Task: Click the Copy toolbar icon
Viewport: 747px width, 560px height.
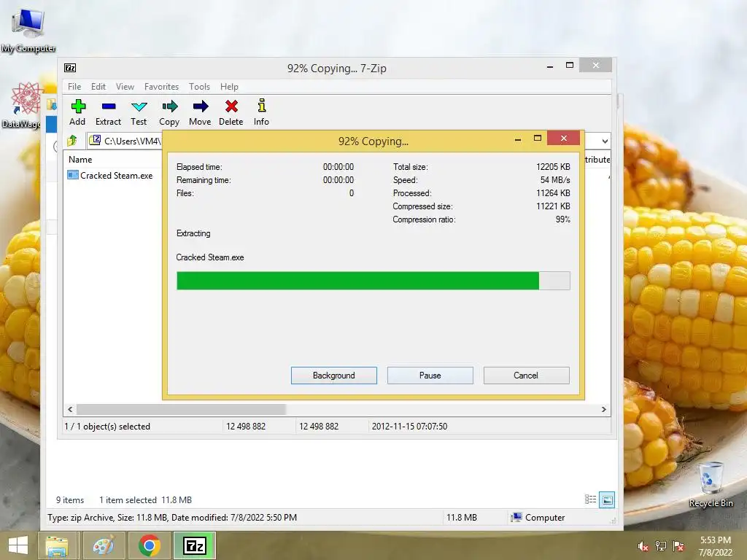Action: pos(169,106)
